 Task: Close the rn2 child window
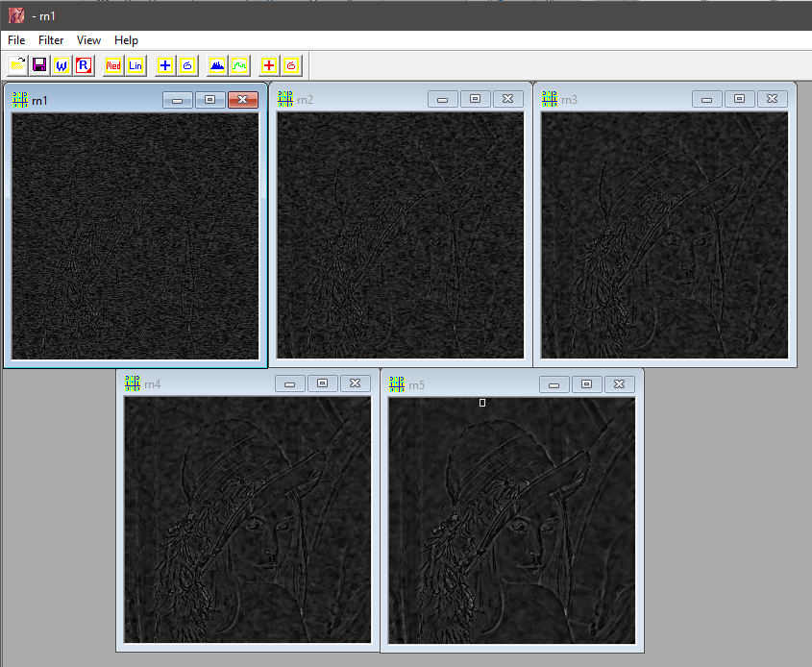507,99
